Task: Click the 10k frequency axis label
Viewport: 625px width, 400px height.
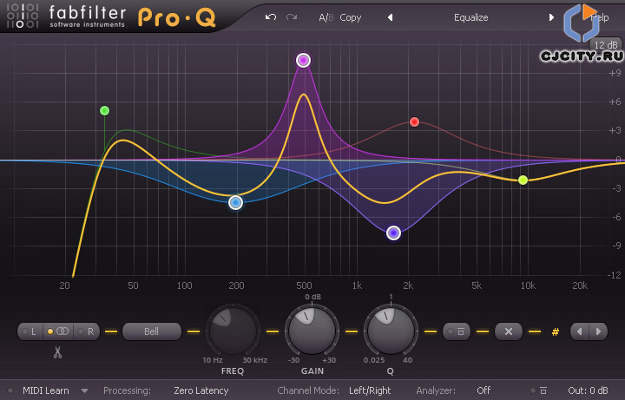Action: 528,286
